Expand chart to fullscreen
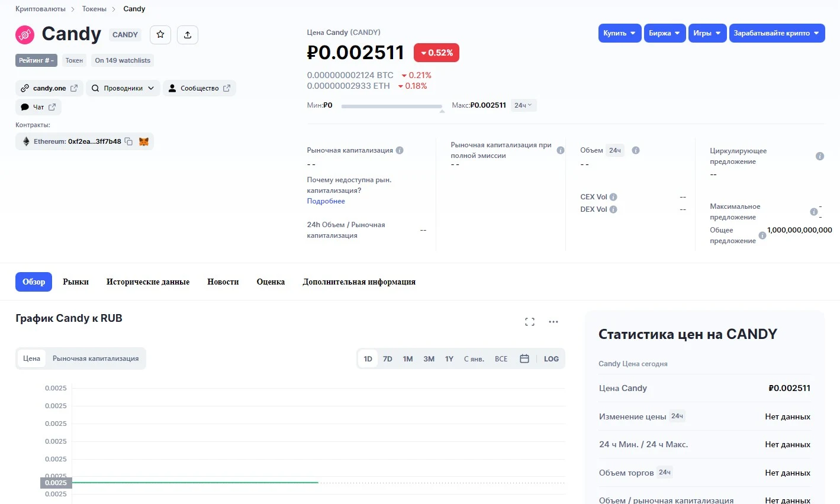The height and width of the screenshot is (504, 840). click(530, 322)
